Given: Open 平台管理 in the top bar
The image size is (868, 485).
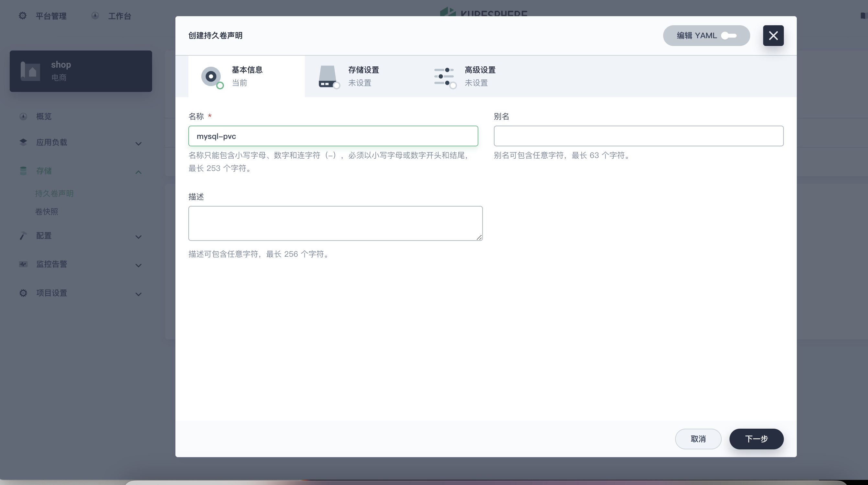Looking at the screenshot, I should point(51,16).
